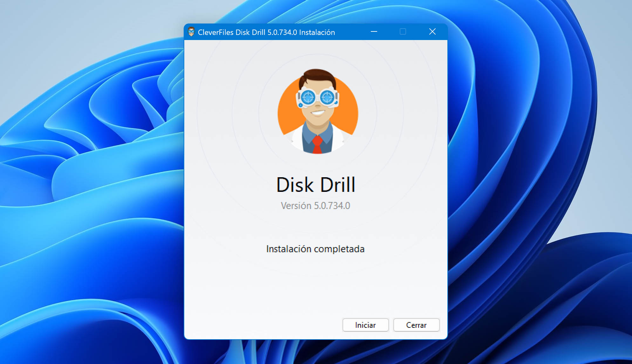Close the installer with the X button
Screen dimensions: 632x364
[x=432, y=31]
